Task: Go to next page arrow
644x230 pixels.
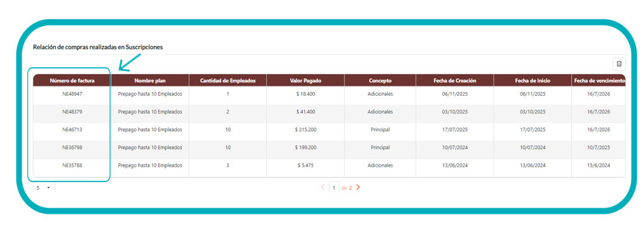Action: pyautogui.click(x=358, y=187)
